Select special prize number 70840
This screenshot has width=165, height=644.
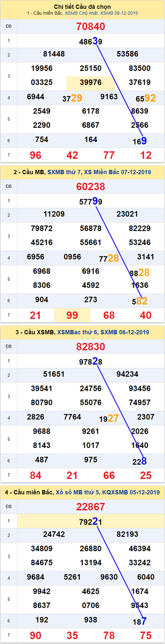point(91,26)
